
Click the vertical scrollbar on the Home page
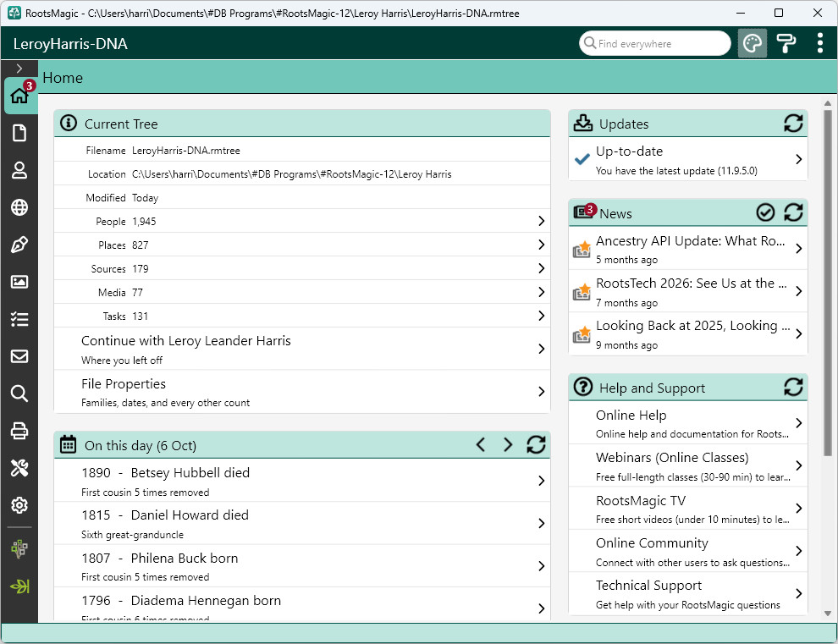point(827,283)
